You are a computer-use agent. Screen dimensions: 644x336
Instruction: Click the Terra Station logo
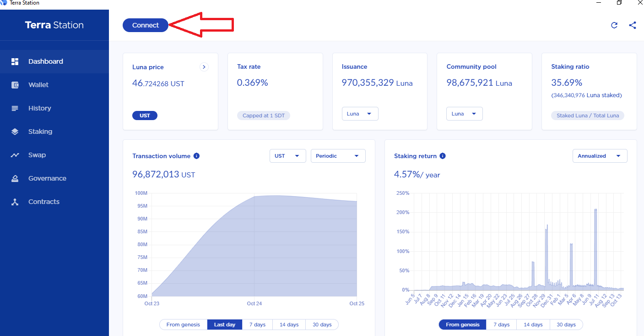tap(54, 25)
